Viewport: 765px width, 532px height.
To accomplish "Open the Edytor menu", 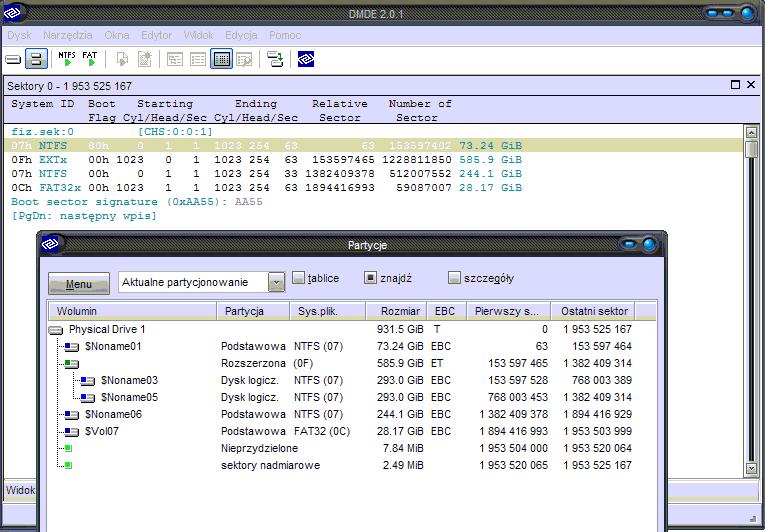I will 156,35.
